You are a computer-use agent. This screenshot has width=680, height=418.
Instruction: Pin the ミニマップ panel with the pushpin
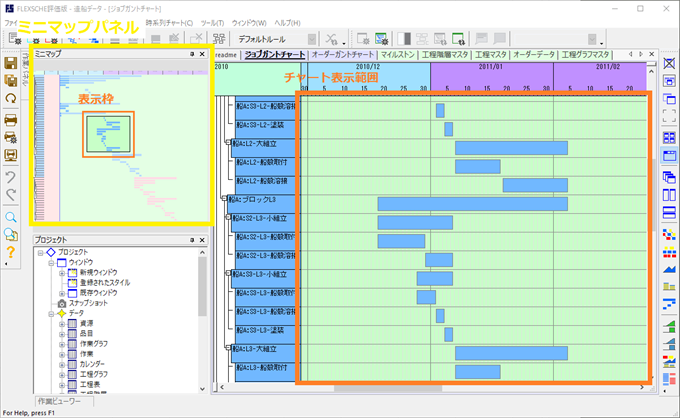click(x=190, y=54)
